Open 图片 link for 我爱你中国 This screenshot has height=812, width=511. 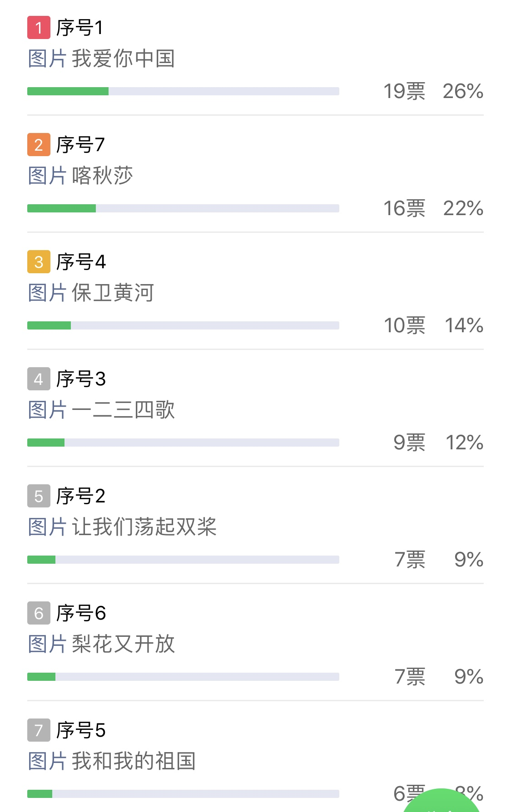click(x=47, y=59)
